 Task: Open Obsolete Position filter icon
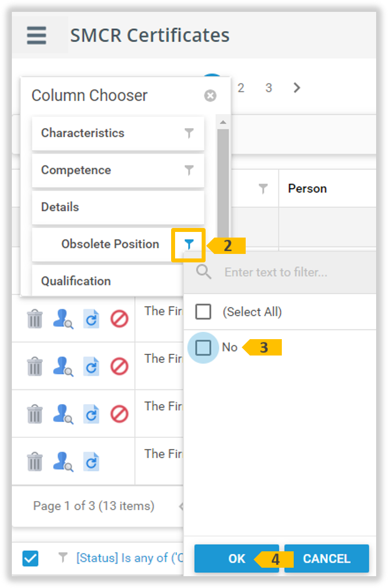(189, 244)
